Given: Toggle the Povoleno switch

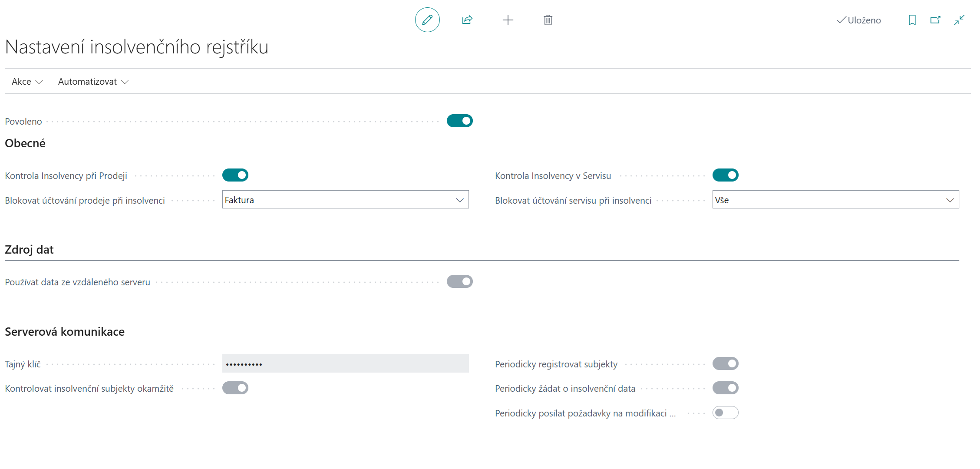Looking at the screenshot, I should [459, 121].
